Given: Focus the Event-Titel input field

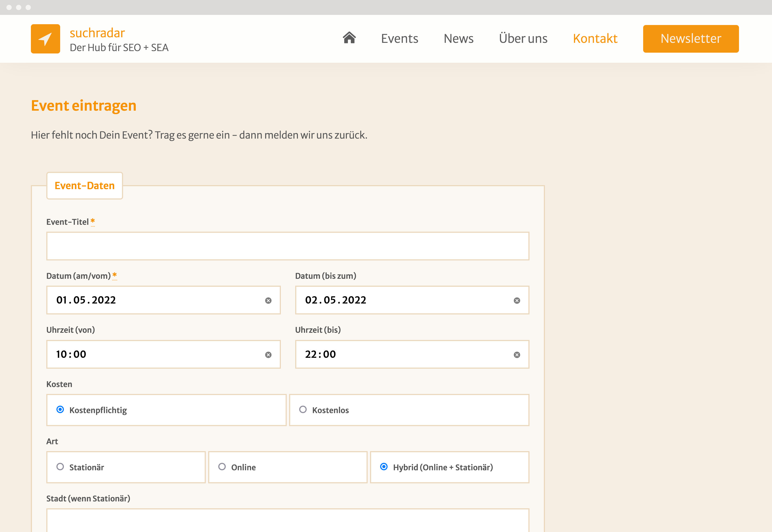Looking at the screenshot, I should 288,246.
